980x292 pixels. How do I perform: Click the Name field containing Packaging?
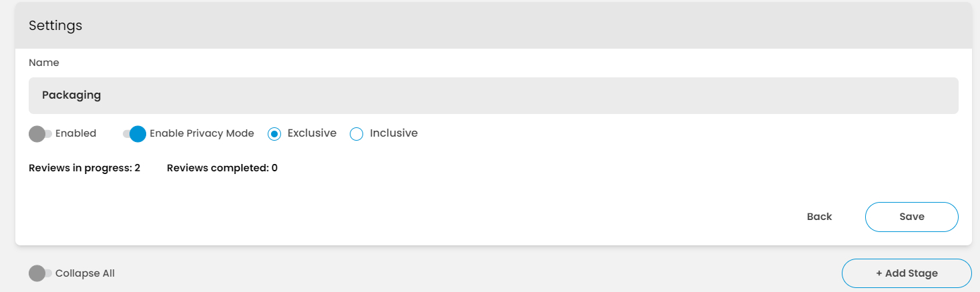[x=493, y=95]
